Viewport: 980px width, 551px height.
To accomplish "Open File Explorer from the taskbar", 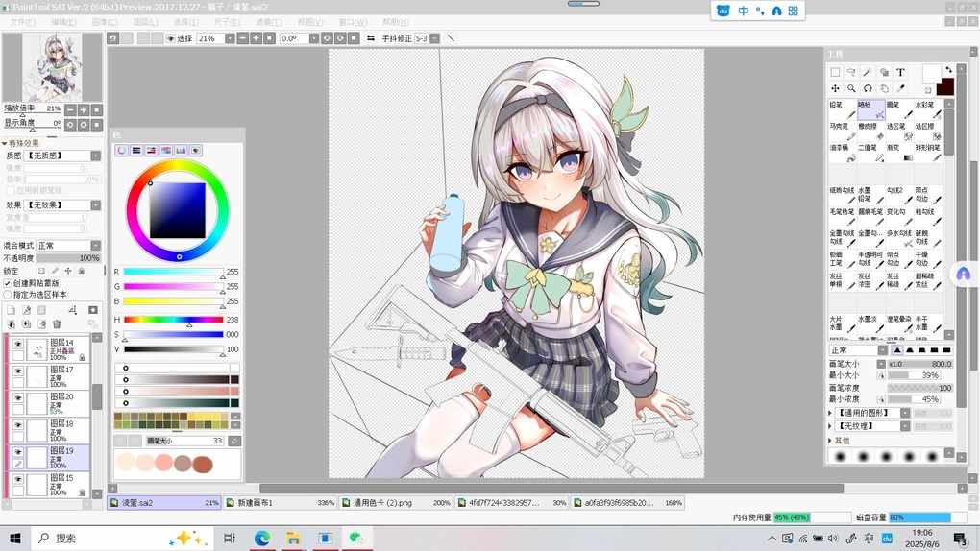I will 293,538.
